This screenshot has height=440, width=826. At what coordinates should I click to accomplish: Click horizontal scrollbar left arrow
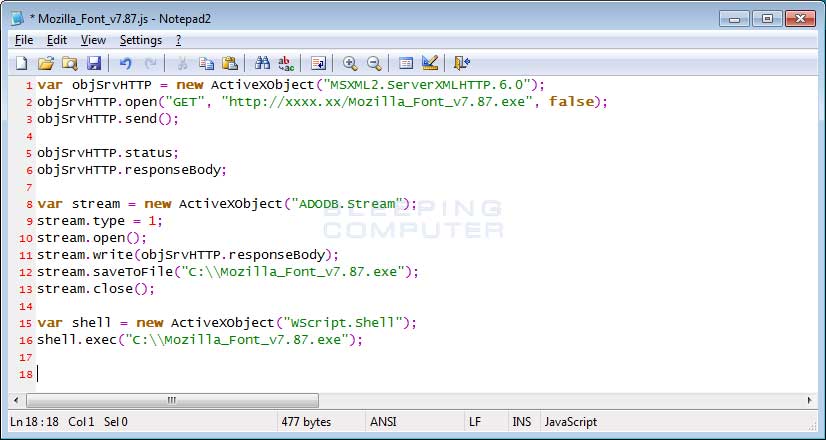coord(16,400)
